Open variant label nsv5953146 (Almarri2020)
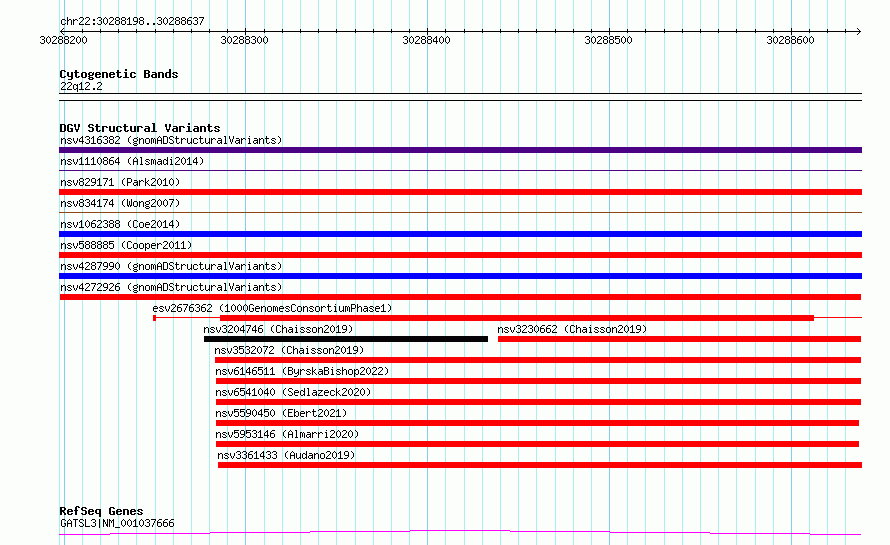Screen dimensions: 890x545 tap(287, 434)
